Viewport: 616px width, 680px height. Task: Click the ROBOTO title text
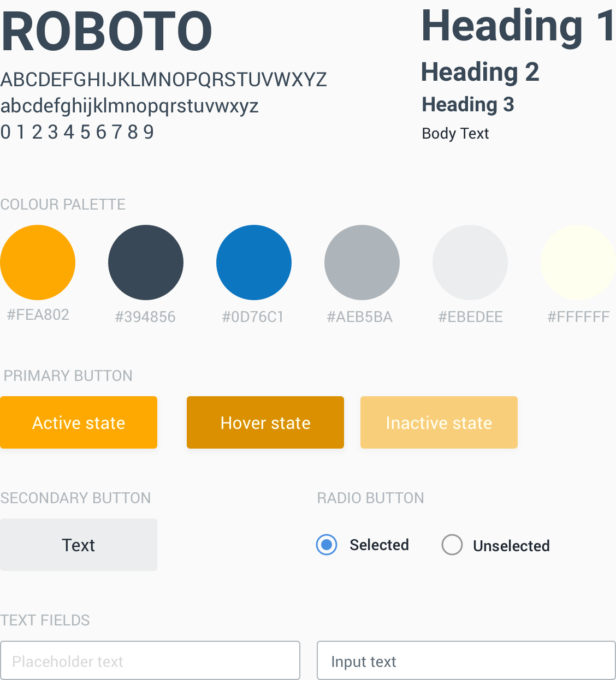pyautogui.click(x=106, y=32)
